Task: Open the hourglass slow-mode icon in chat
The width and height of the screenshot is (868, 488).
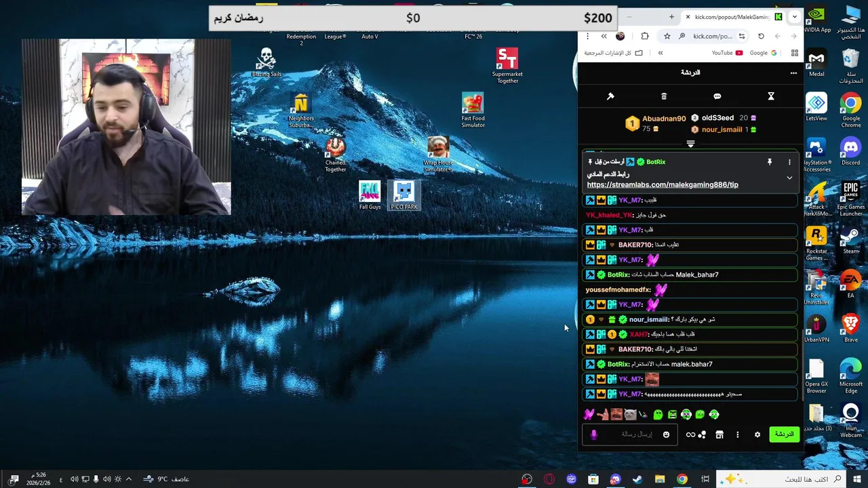Action: click(x=771, y=96)
